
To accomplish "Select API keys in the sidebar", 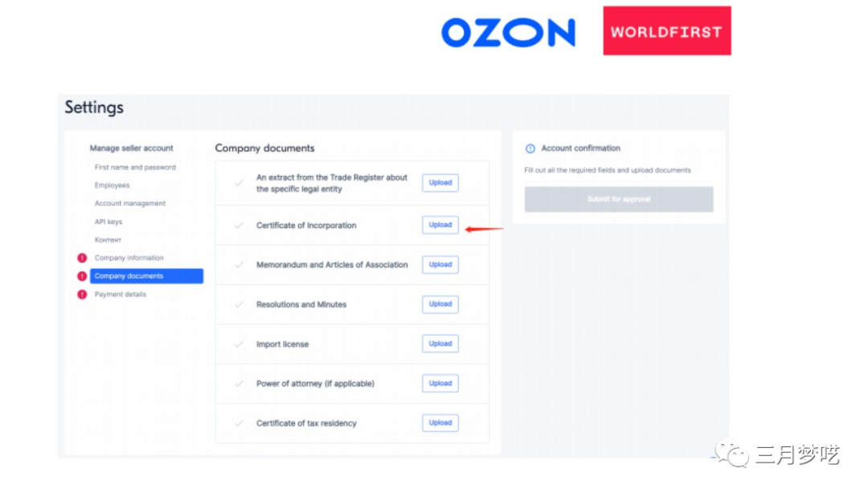I will pos(108,222).
